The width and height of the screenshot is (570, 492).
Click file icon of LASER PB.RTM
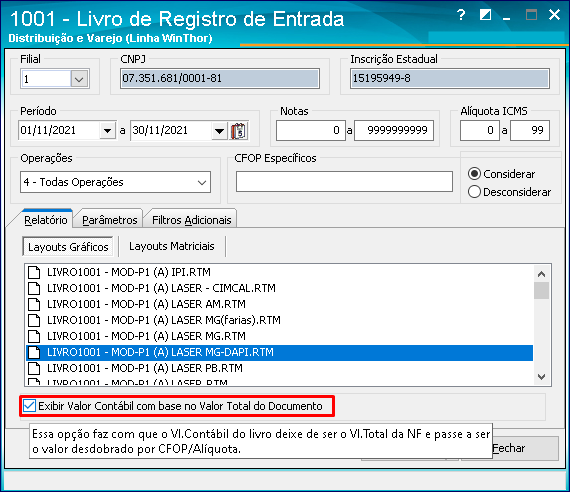(34, 368)
